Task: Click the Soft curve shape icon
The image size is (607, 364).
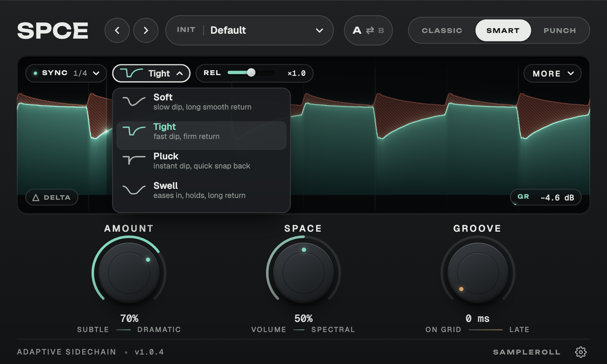Action: [x=134, y=101]
